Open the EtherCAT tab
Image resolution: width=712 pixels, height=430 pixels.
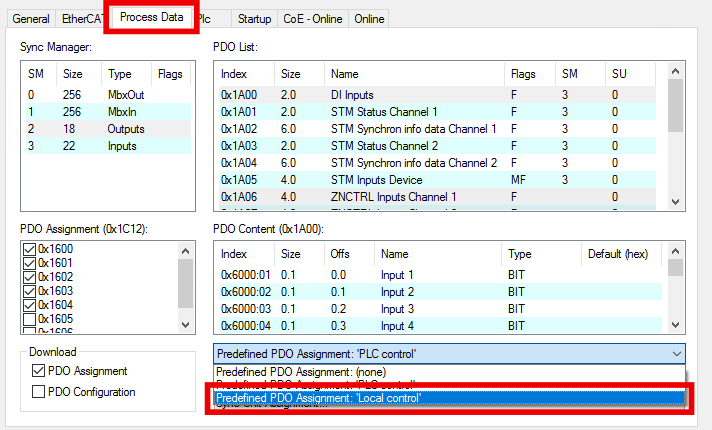tap(81, 19)
